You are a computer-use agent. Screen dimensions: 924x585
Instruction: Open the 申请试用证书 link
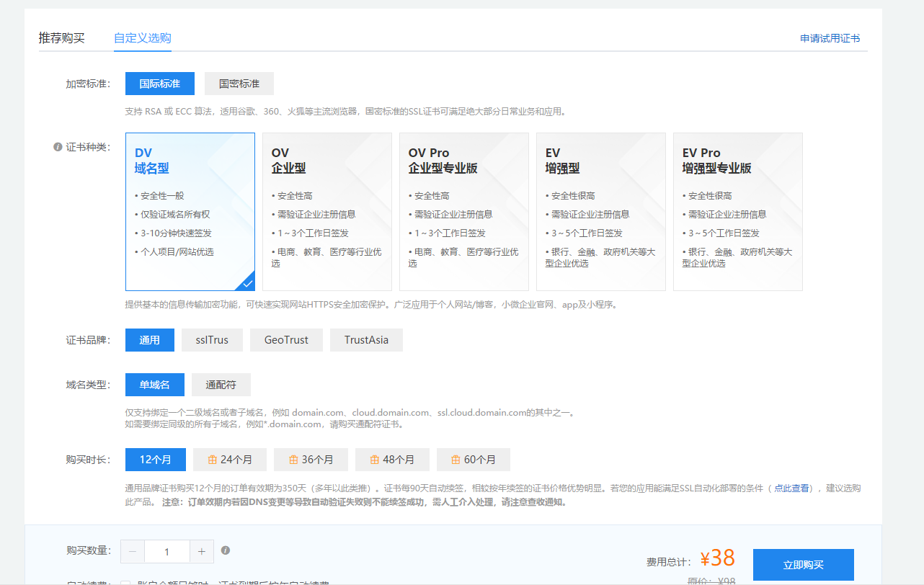pyautogui.click(x=830, y=38)
